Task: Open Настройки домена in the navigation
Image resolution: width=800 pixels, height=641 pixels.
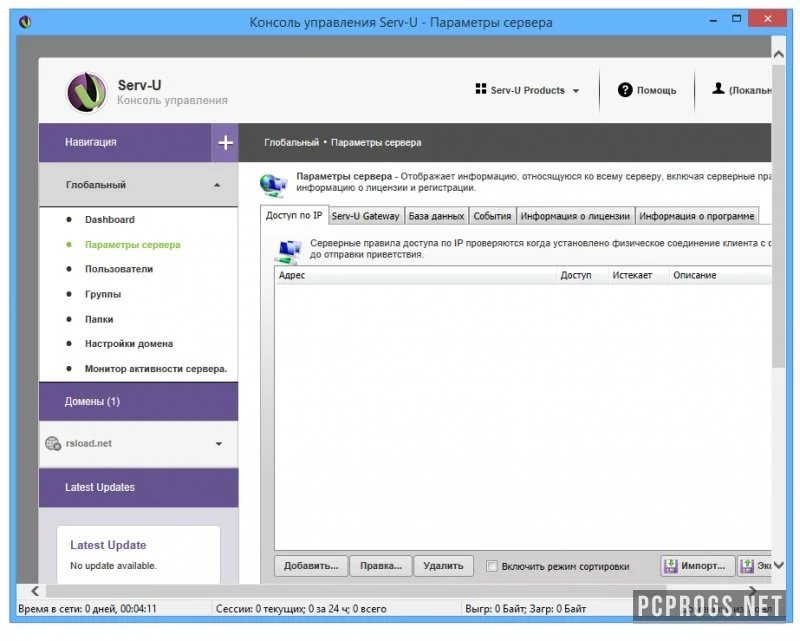Action: [x=129, y=344]
